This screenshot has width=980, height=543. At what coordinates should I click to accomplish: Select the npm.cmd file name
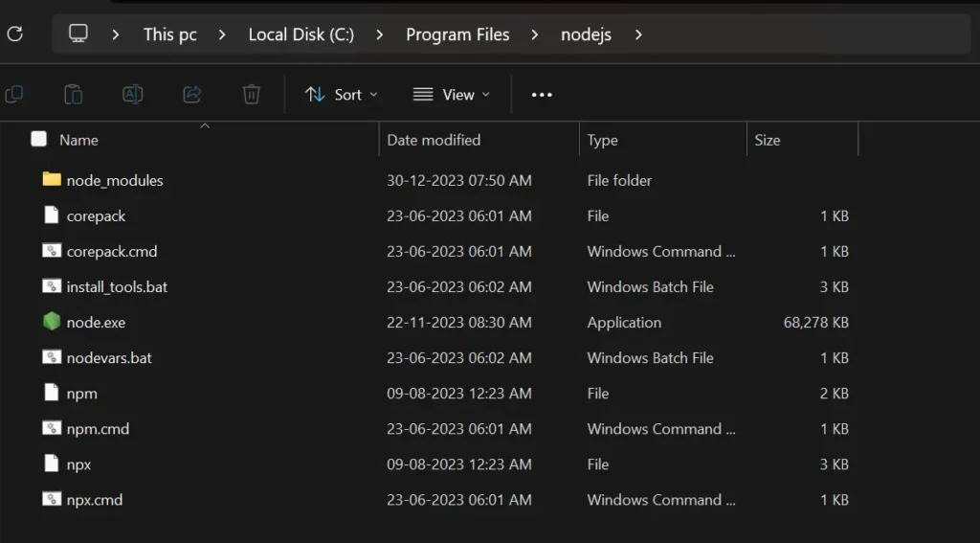(99, 429)
